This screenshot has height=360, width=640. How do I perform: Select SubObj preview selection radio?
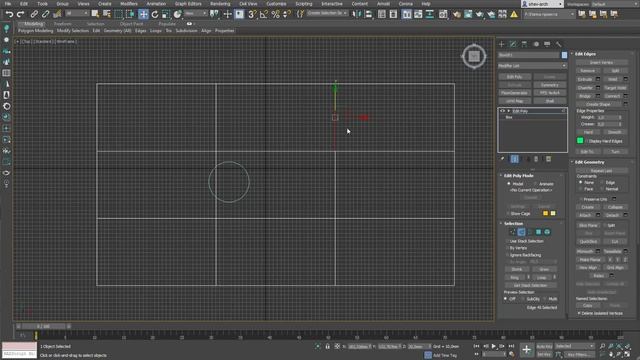(523, 299)
